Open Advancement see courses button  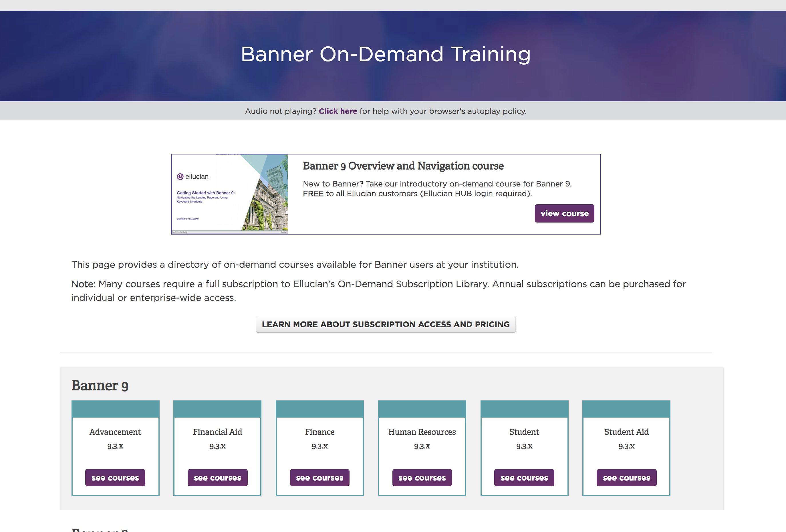[x=115, y=478]
